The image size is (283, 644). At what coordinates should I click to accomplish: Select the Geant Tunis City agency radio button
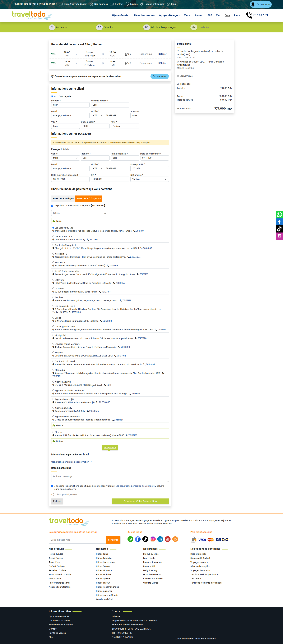pyautogui.click(x=54, y=236)
